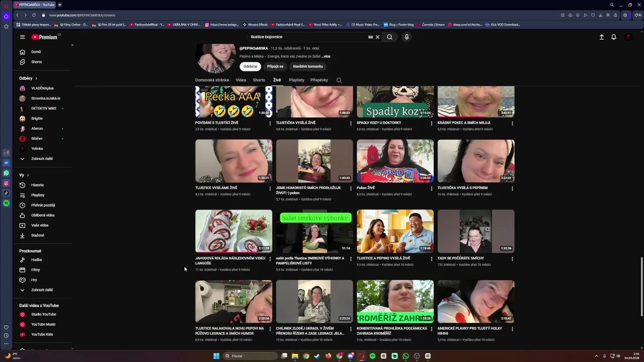The height and width of the screenshot is (362, 644).
Task: Click the Připojit se join button
Action: [275, 66]
